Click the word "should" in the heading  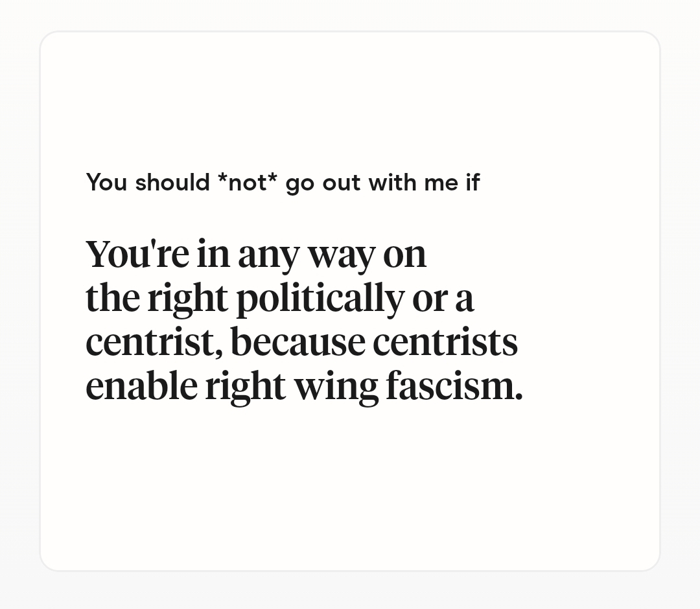tap(172, 183)
